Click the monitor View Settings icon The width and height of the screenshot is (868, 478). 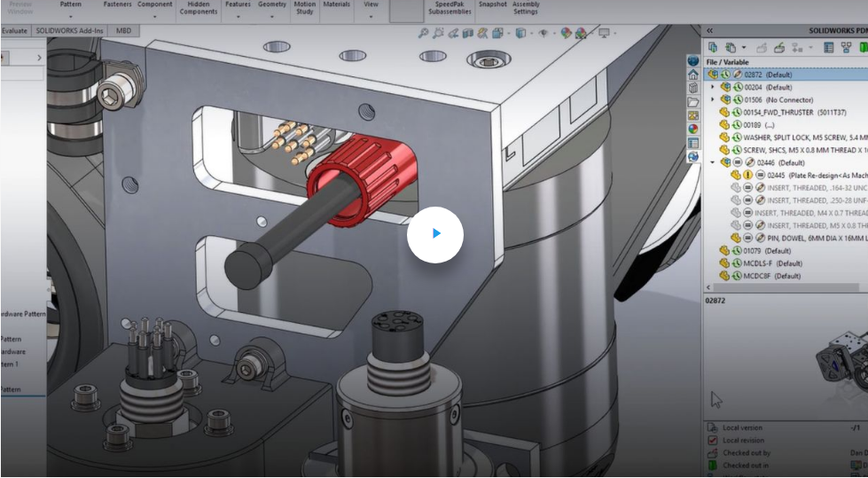605,33
